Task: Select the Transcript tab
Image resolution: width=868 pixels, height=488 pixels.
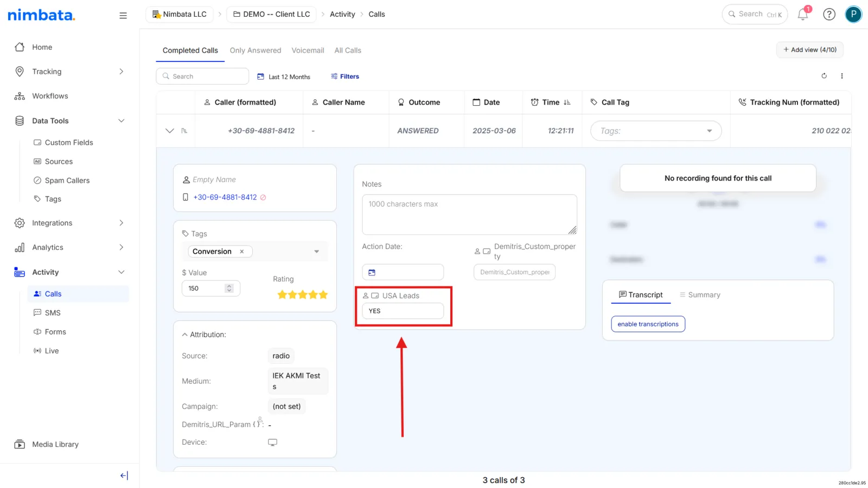Action: (641, 295)
